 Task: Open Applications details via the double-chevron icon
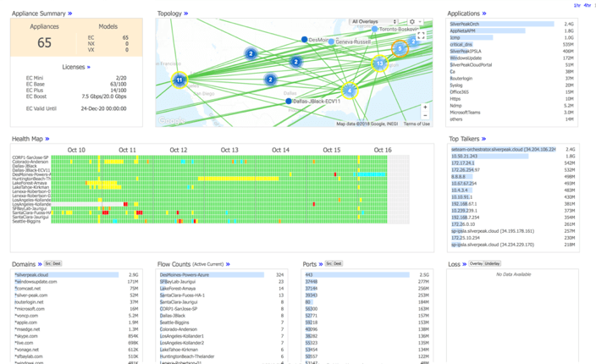click(x=484, y=14)
